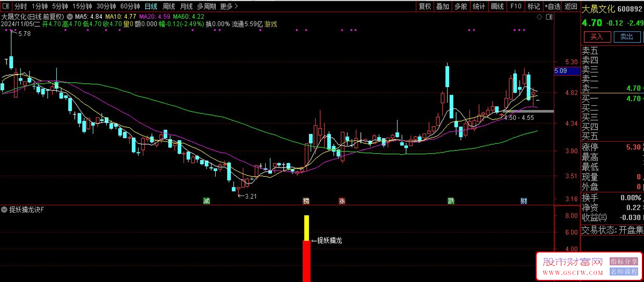Click the MA20: 4.59 label

[153, 17]
